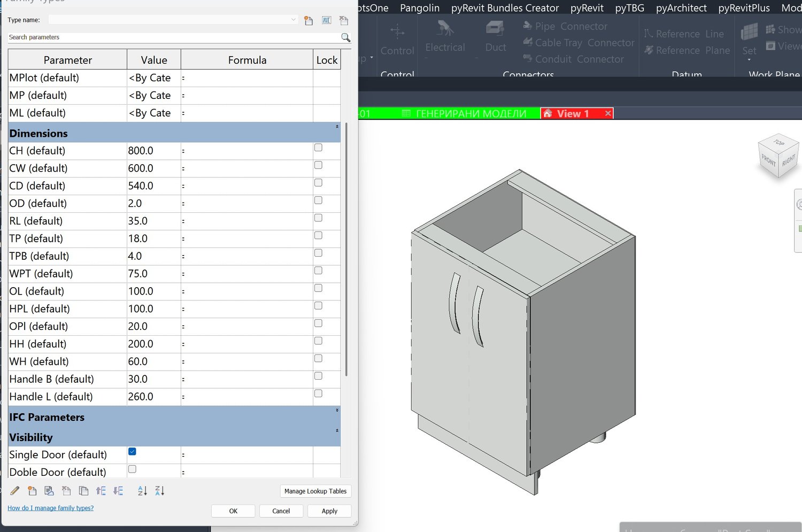Open How do I manage family types link
This screenshot has height=532, width=802.
(50, 508)
